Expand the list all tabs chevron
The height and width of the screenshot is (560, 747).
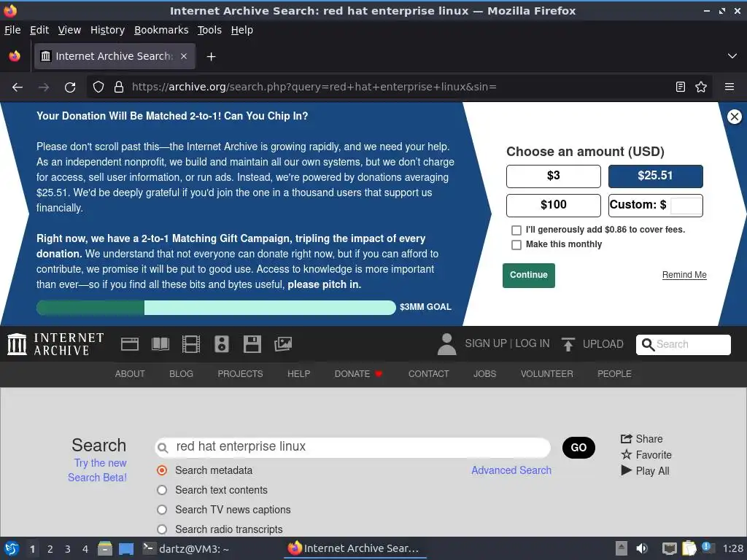pyautogui.click(x=732, y=56)
